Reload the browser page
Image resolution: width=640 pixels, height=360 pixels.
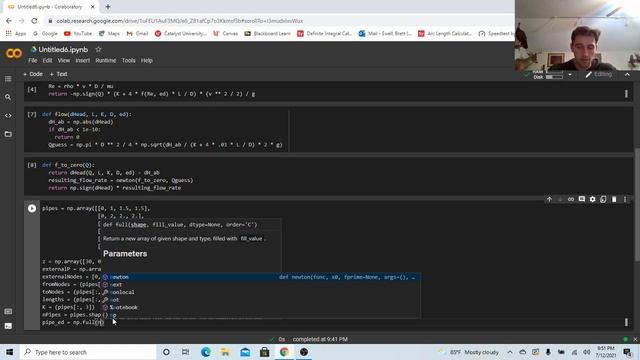click(x=34, y=21)
